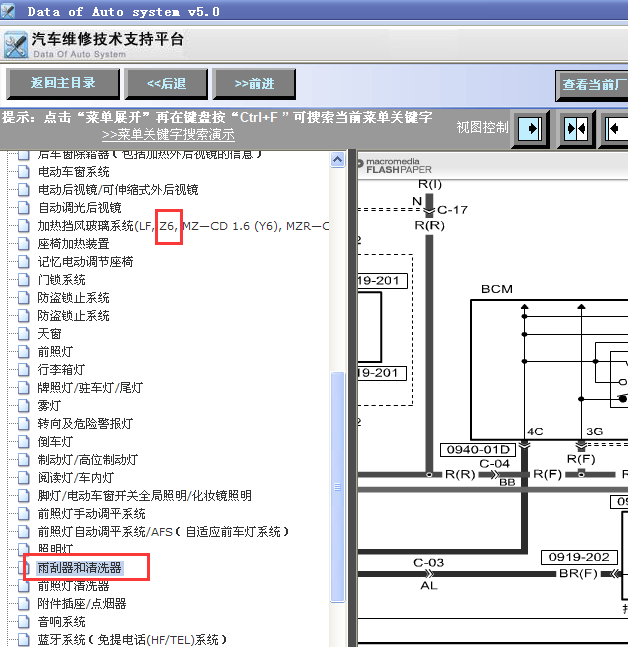Click page icon beside 门锁系统
The width and height of the screenshot is (628, 647).
click(x=24, y=280)
